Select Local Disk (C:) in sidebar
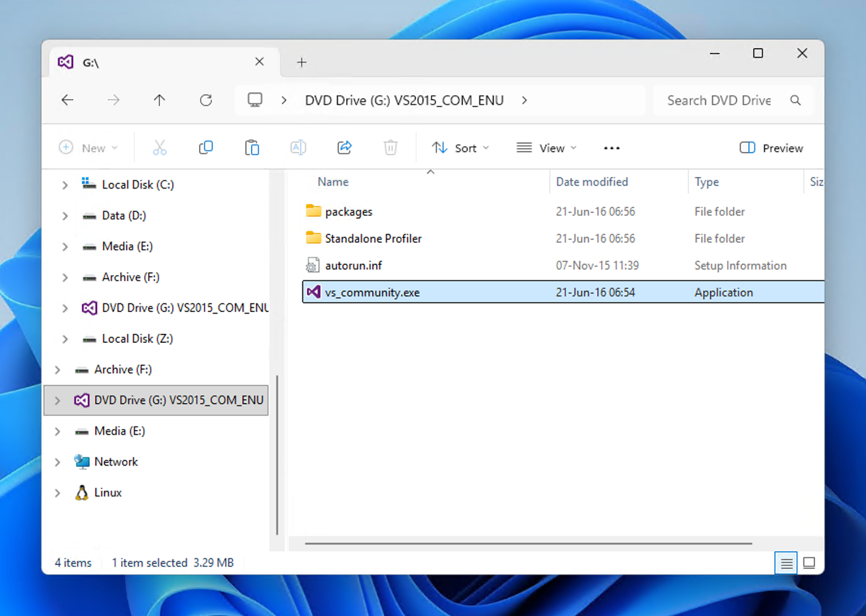 [x=137, y=185]
